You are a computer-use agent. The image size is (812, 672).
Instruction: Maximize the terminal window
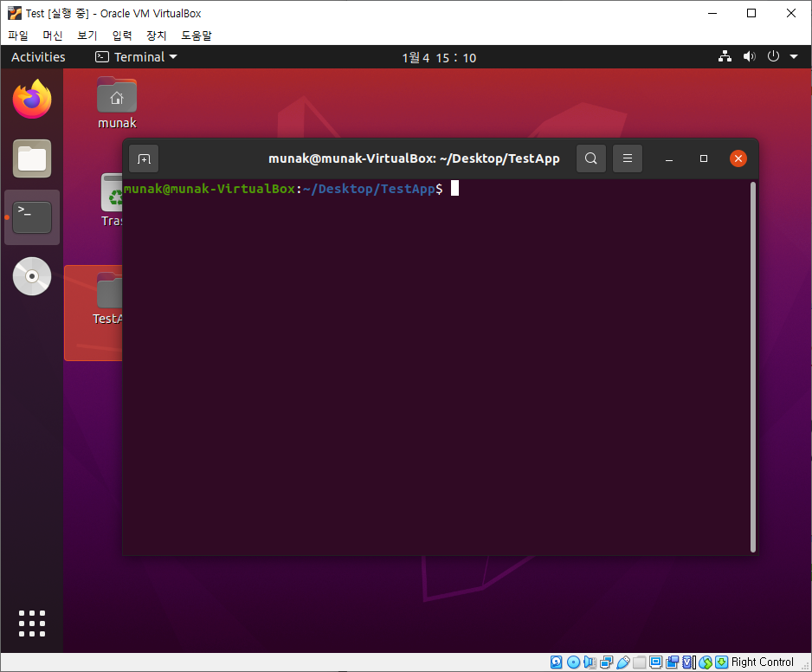point(703,158)
